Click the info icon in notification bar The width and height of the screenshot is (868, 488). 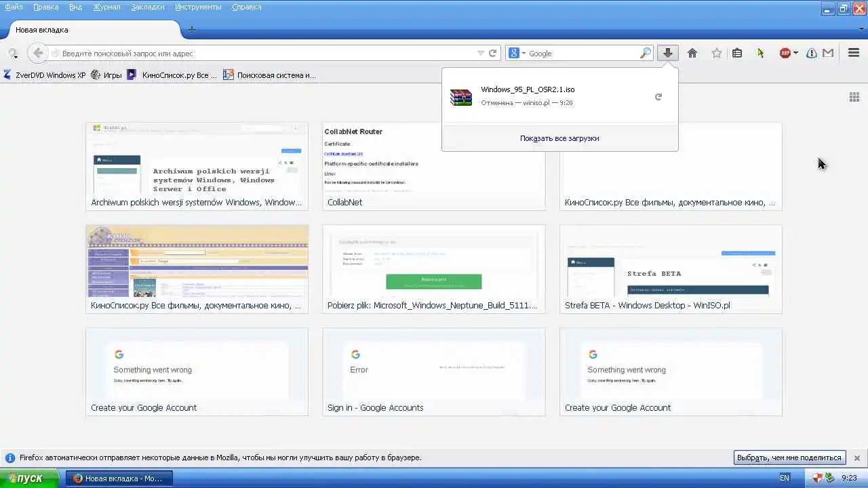coord(10,457)
